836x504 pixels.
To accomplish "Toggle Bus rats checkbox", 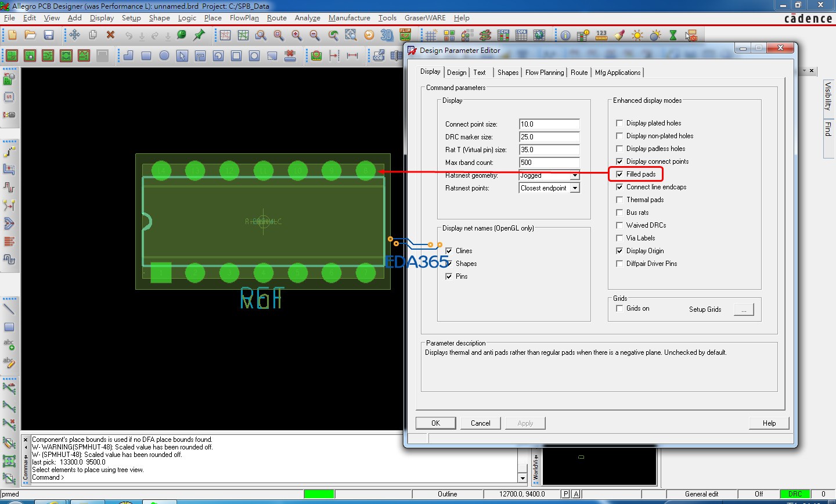I will (x=619, y=213).
